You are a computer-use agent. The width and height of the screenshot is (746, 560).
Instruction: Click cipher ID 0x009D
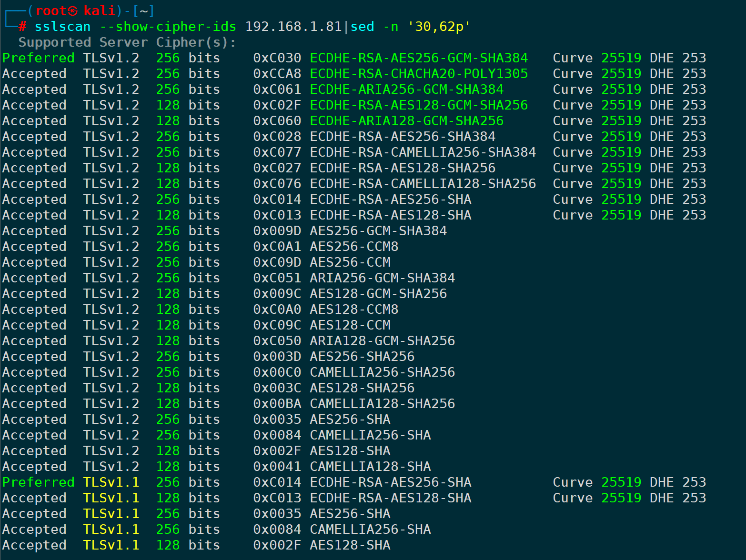(277, 231)
